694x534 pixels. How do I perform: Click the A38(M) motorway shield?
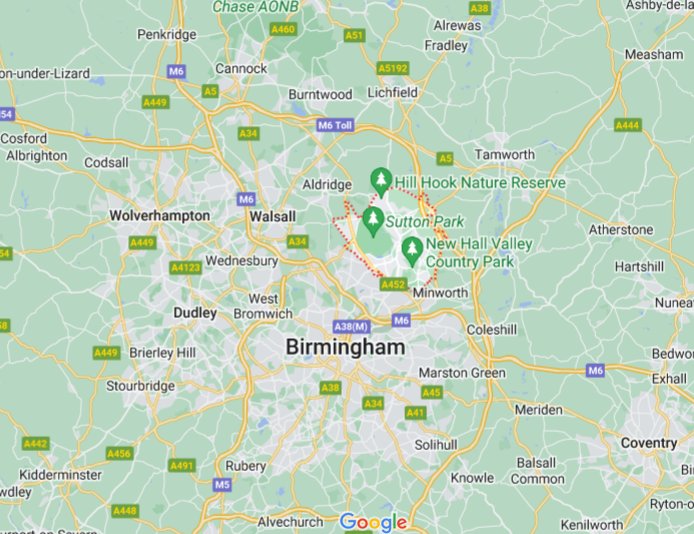[351, 327]
